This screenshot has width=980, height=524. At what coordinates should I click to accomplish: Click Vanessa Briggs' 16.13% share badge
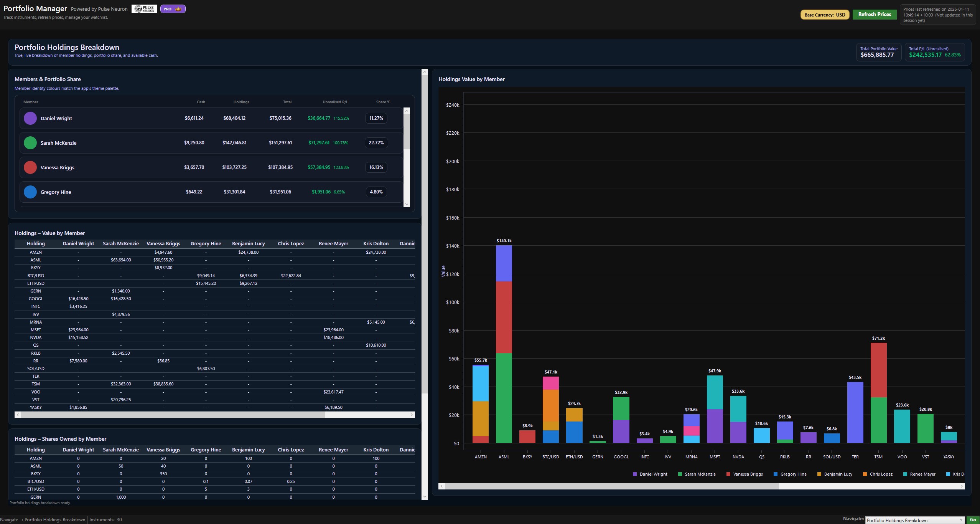(376, 167)
